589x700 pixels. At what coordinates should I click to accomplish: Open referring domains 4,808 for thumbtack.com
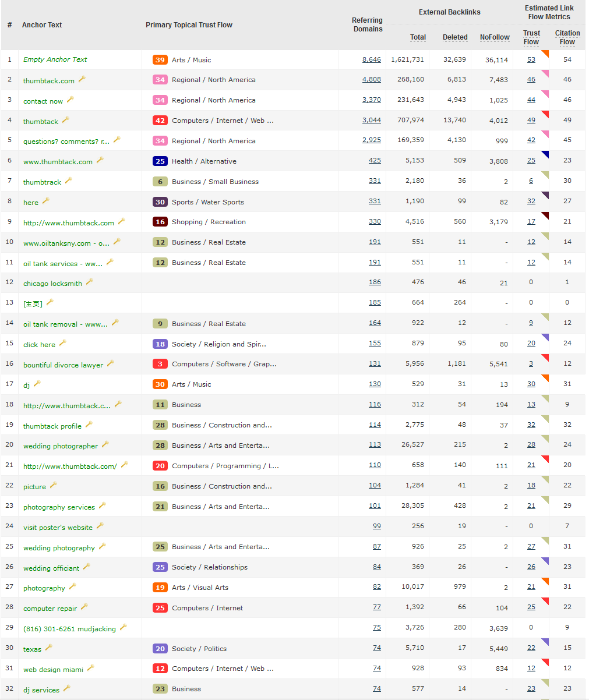[371, 80]
